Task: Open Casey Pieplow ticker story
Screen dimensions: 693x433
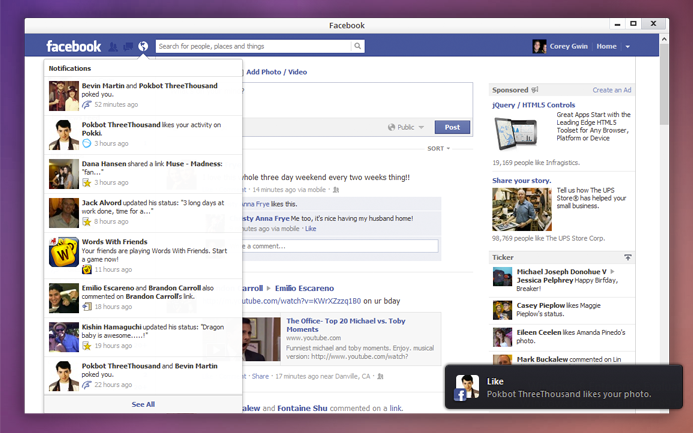Action: [564, 310]
